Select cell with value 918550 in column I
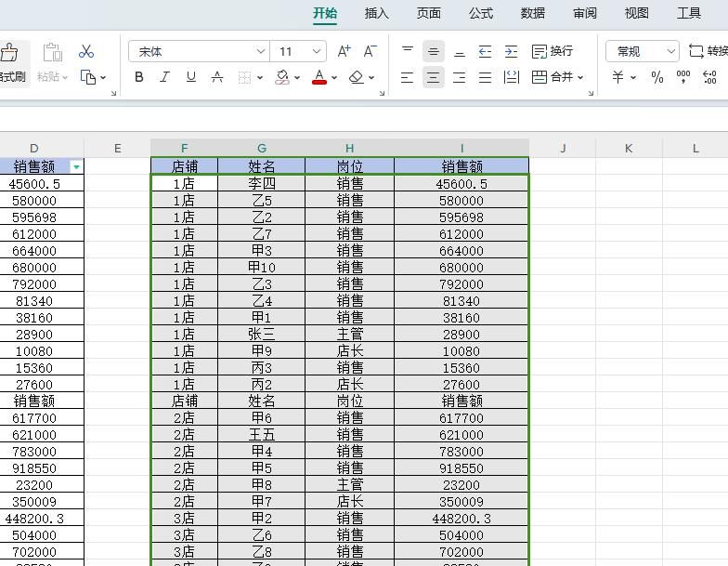Image resolution: width=728 pixels, height=566 pixels. point(461,468)
